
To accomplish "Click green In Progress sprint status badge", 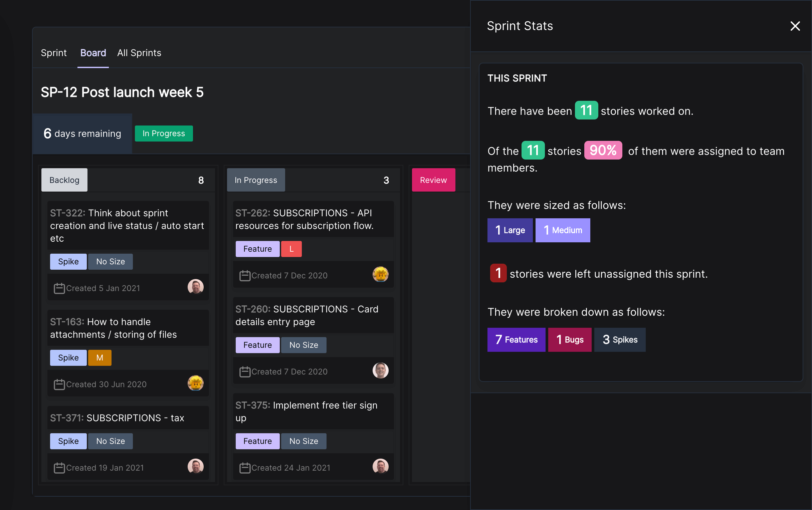I will coord(164,134).
